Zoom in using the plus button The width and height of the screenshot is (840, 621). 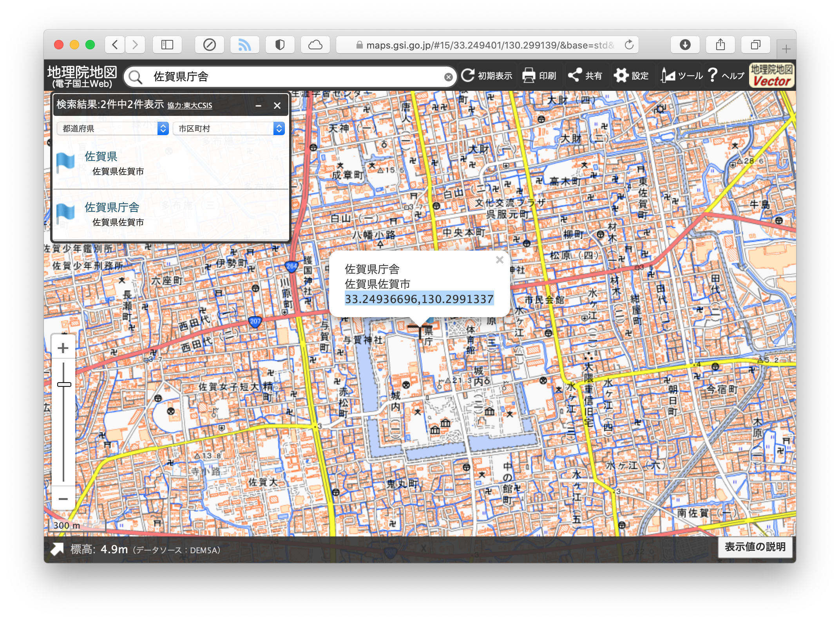click(x=63, y=348)
